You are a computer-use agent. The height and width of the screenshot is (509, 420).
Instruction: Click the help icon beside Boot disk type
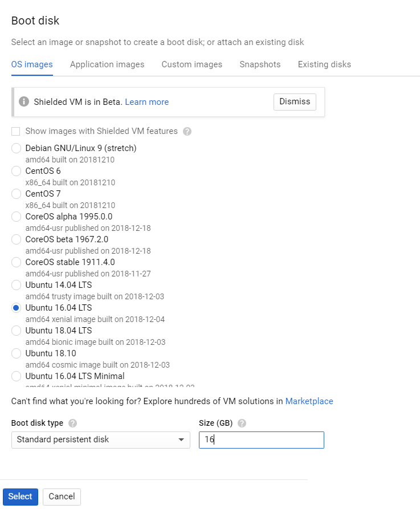point(73,424)
